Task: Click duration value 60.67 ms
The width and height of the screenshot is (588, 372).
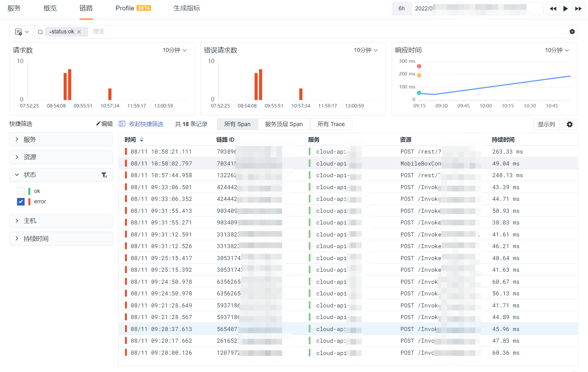Action: point(506,282)
